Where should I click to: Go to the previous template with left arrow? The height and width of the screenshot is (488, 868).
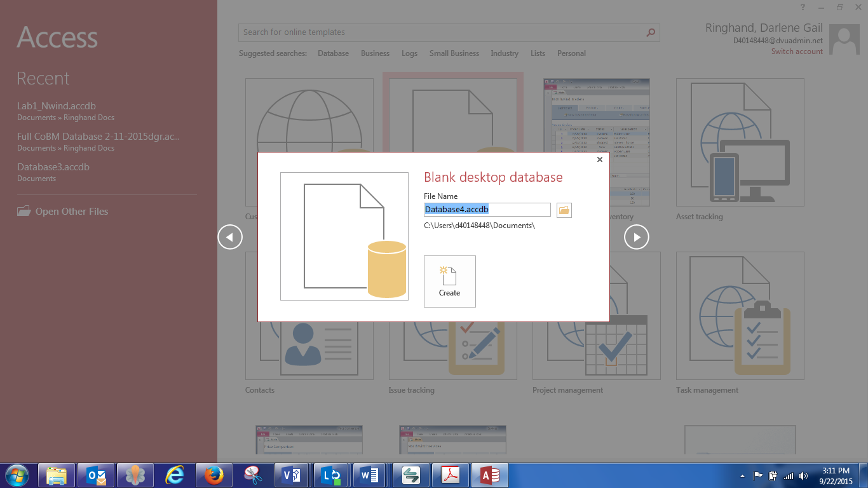click(x=230, y=237)
